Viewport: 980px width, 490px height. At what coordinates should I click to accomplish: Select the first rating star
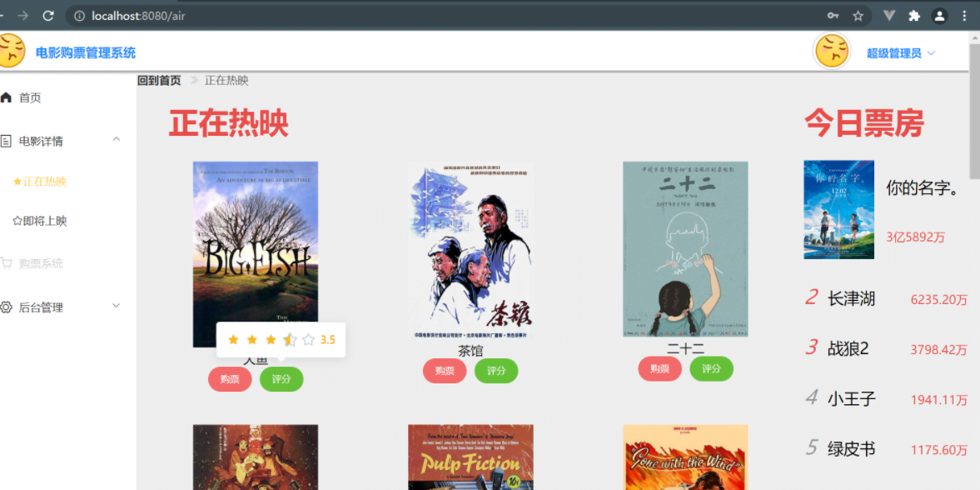(234, 340)
